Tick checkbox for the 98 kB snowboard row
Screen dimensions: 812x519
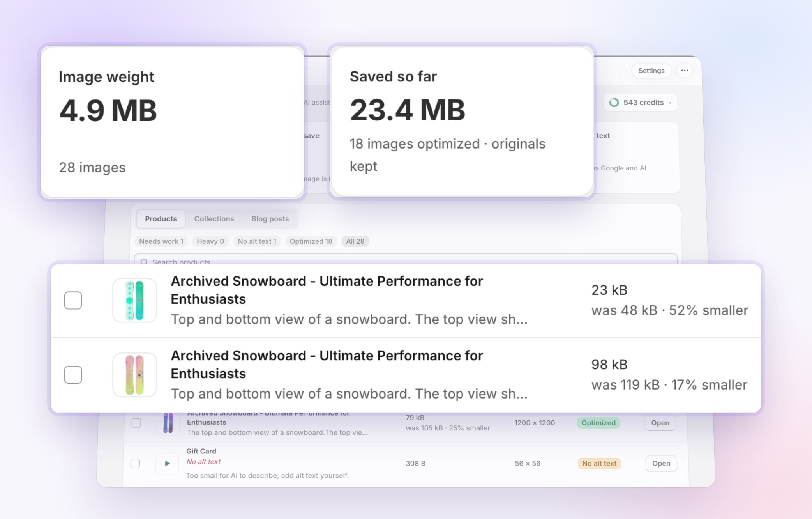coord(73,375)
